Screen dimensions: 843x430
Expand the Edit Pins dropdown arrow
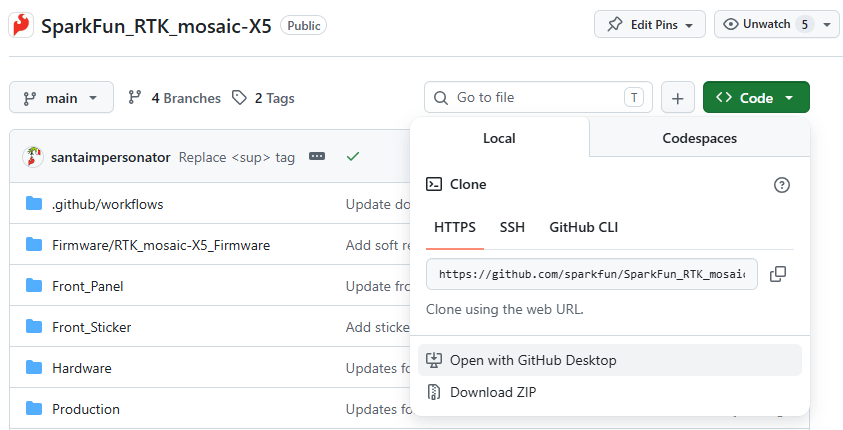point(689,25)
